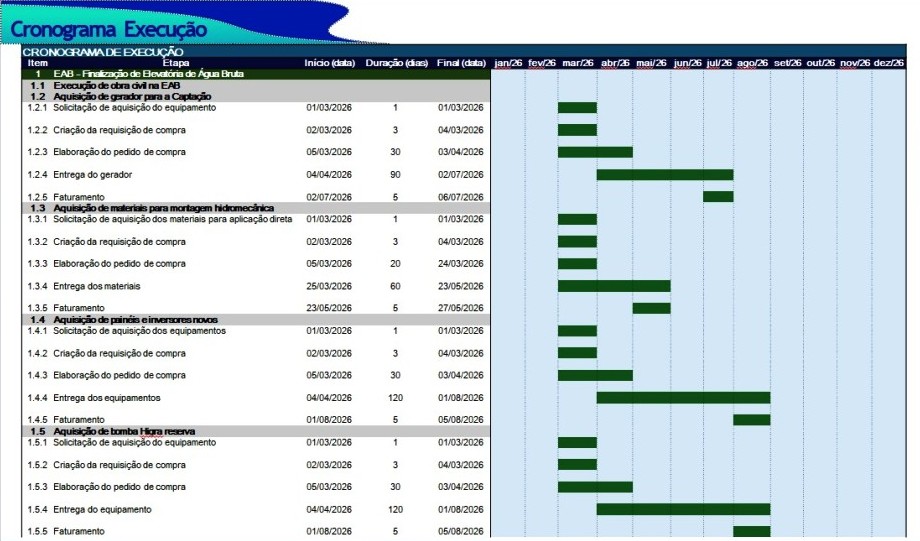Click section 1.5 Aquisição de bomba Higra
The image size is (920, 541).
coord(124,430)
